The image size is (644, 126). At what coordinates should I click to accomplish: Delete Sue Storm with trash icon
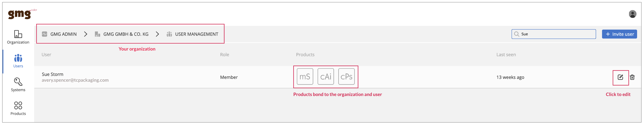(x=632, y=77)
